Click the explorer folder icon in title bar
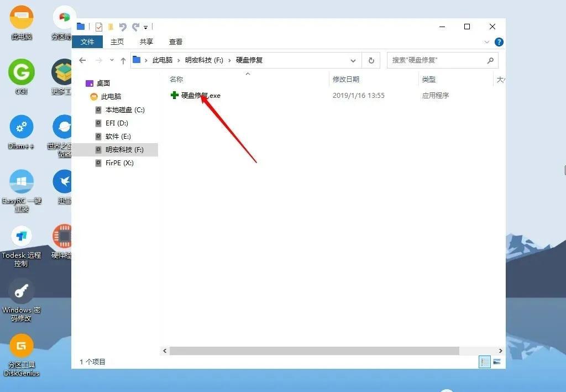Screen dimensions: 566x392 tap(81, 27)
